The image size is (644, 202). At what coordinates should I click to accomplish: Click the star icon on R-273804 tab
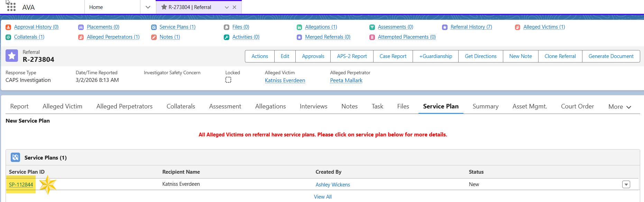click(164, 7)
